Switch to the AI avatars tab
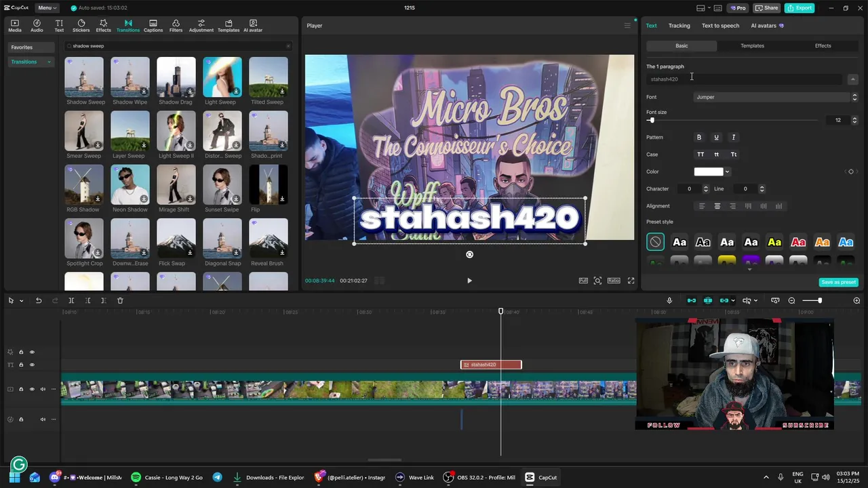 click(x=767, y=26)
